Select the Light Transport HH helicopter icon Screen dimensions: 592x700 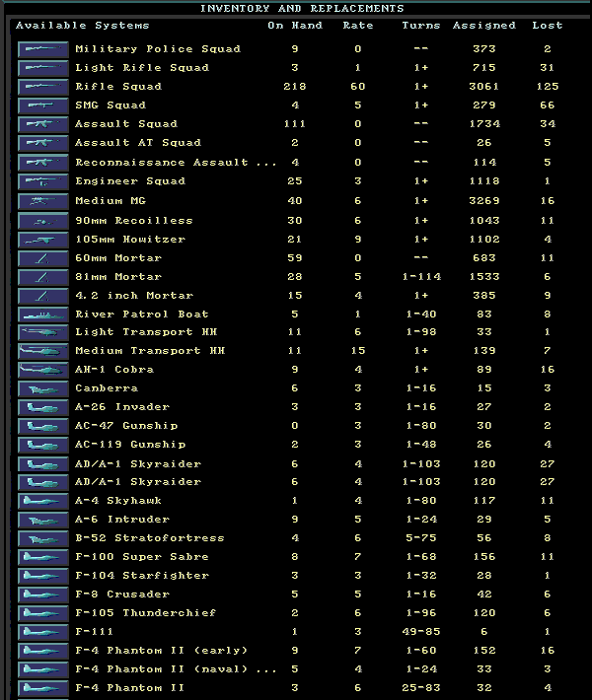43,332
